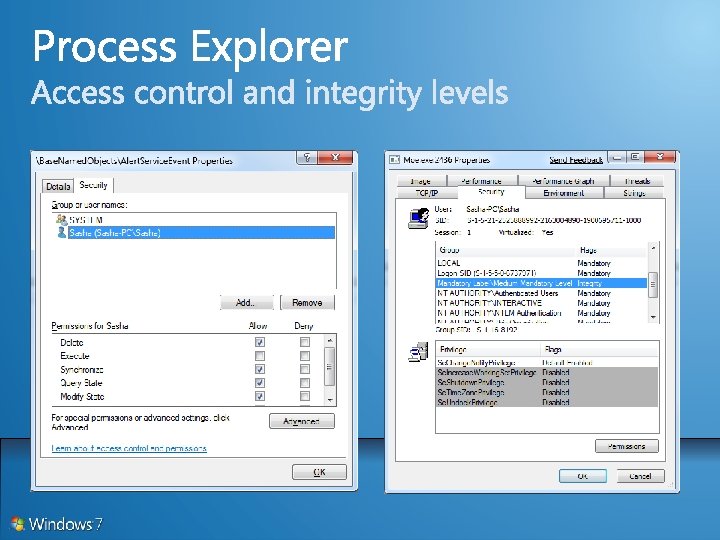This screenshot has width=720, height=540.
Task: Select NT AUTHORITY\NTLM Authentication row
Action: [541, 313]
